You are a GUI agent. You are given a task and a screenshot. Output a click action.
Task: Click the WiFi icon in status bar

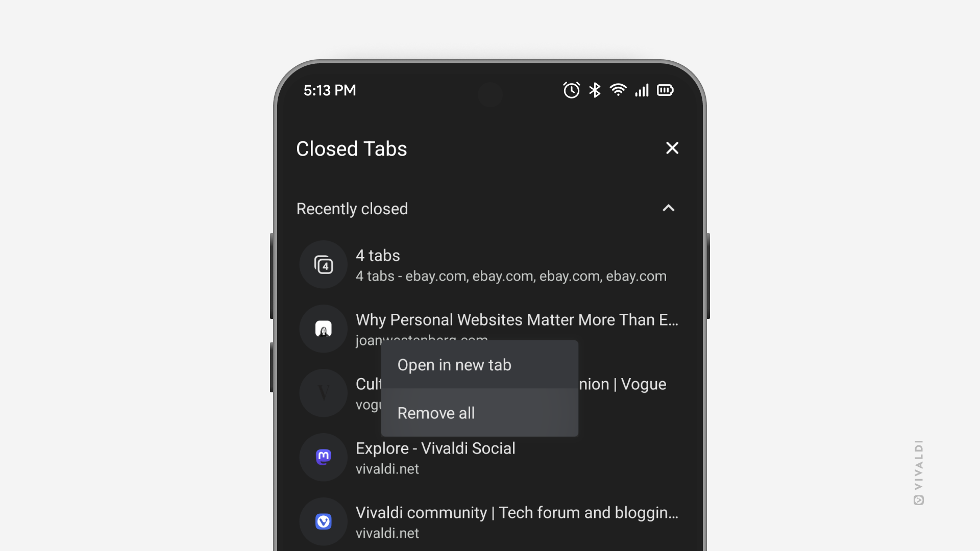click(x=619, y=90)
